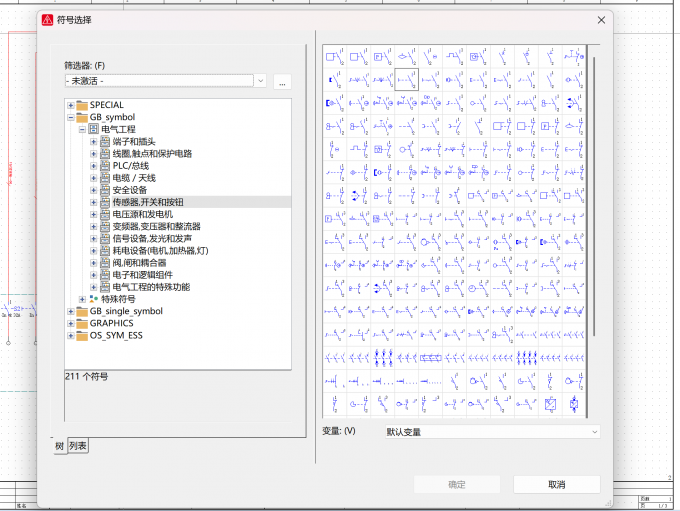Image resolution: width=680 pixels, height=511 pixels.
Task: Click the 特殊符号 colored icon
Action: pos(93,299)
